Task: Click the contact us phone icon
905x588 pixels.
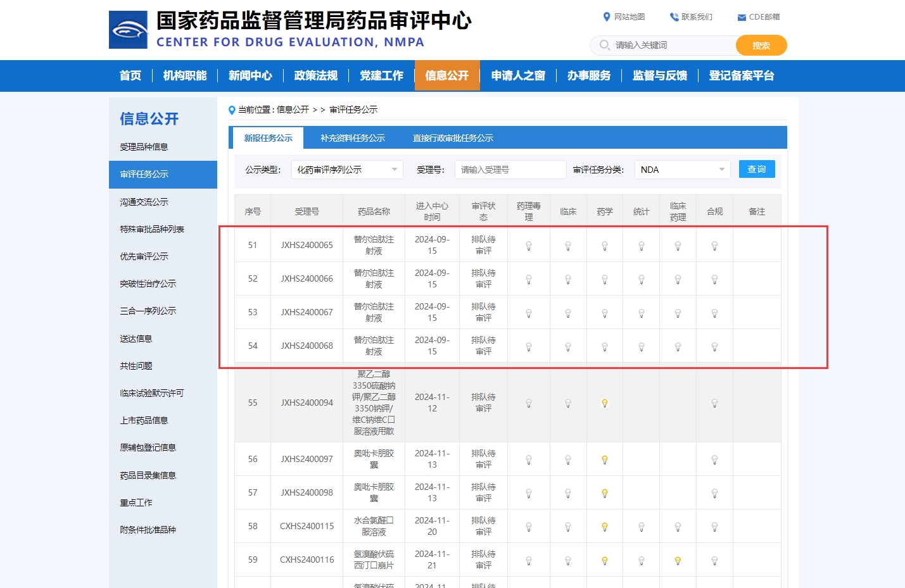Action: [674, 17]
